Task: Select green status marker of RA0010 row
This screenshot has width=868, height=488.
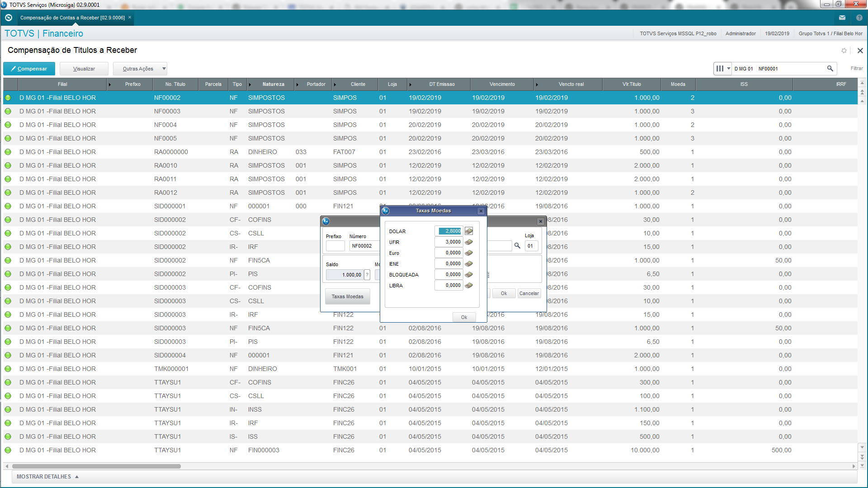Action: click(x=8, y=165)
